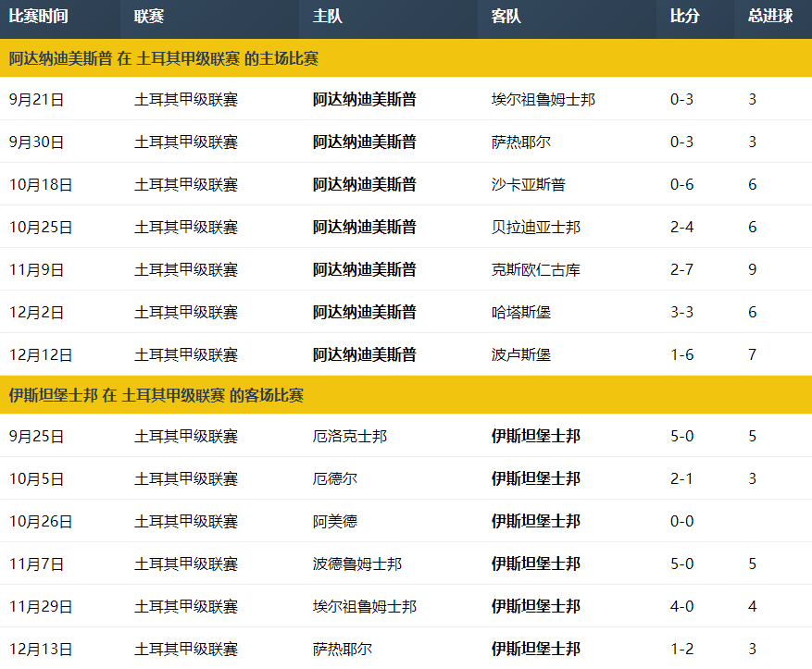Open away team 萨热耶尔 in 9月30日 row
This screenshot has width=812, height=669.
click(520, 142)
